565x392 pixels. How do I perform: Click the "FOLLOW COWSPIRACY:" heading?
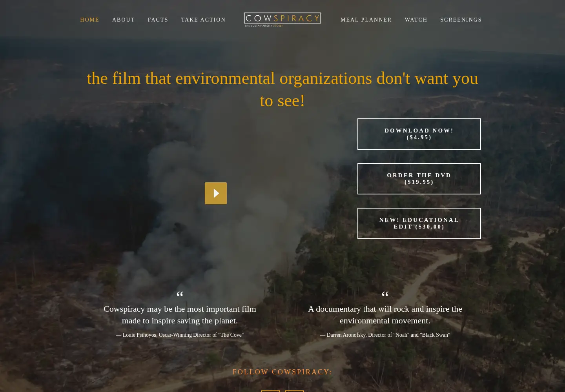pyautogui.click(x=282, y=372)
